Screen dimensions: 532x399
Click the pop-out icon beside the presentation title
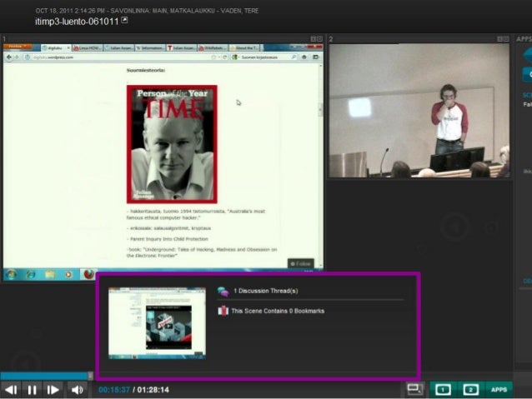point(125,20)
